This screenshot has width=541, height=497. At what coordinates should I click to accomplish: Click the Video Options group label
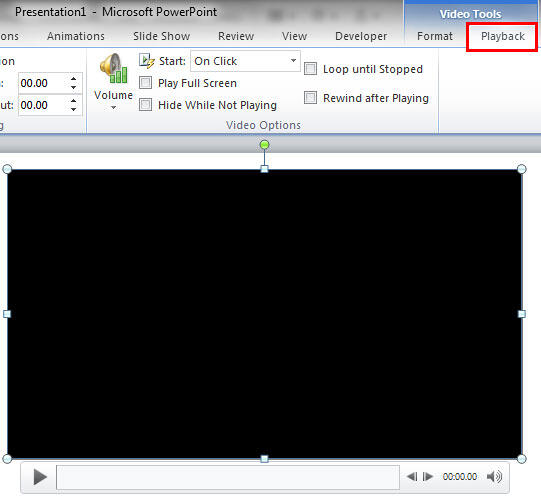pyautogui.click(x=263, y=125)
